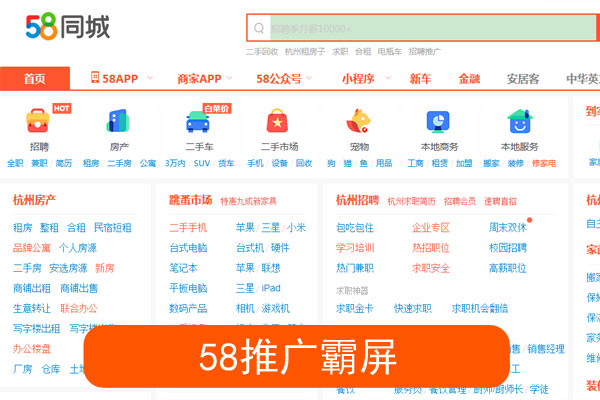The image size is (600, 400).
Task: Click 商铺出租 in 杭州房产
Action: (x=32, y=288)
